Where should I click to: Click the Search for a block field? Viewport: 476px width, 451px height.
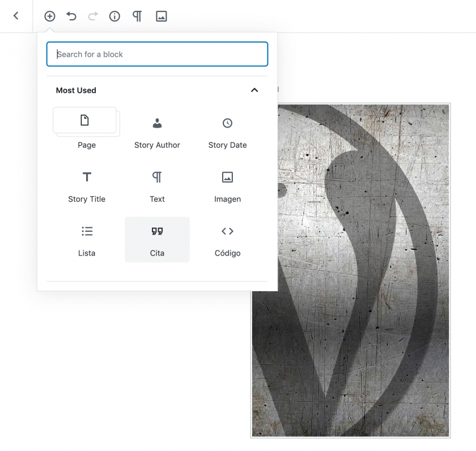157,54
